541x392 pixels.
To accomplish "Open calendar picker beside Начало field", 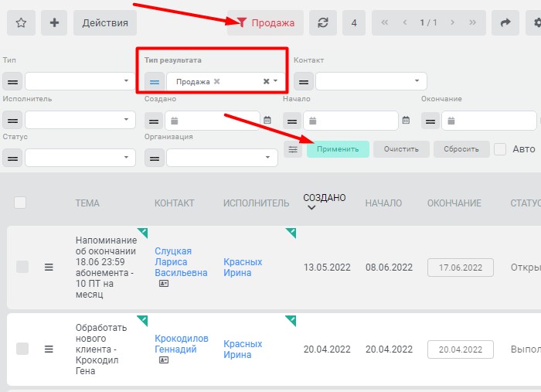I will click(406, 121).
